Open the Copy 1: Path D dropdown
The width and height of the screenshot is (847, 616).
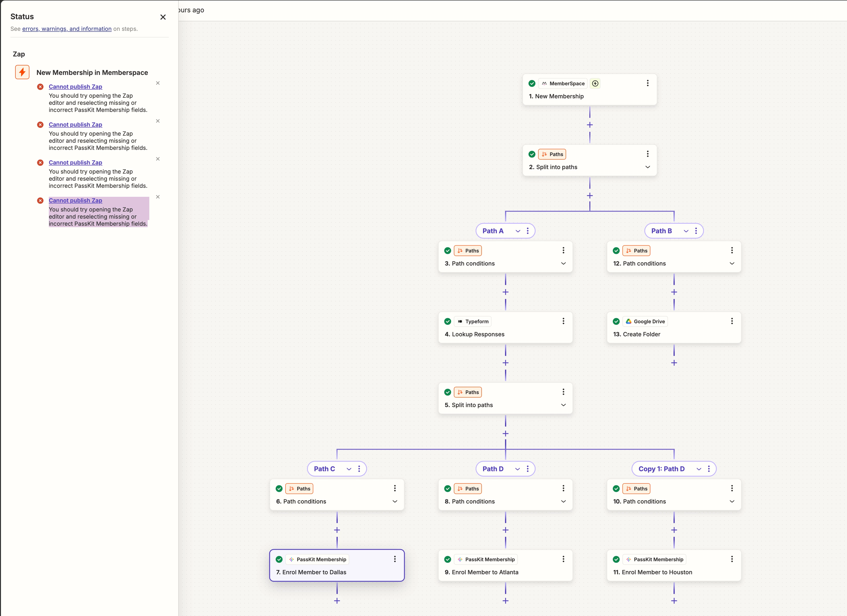[698, 469]
